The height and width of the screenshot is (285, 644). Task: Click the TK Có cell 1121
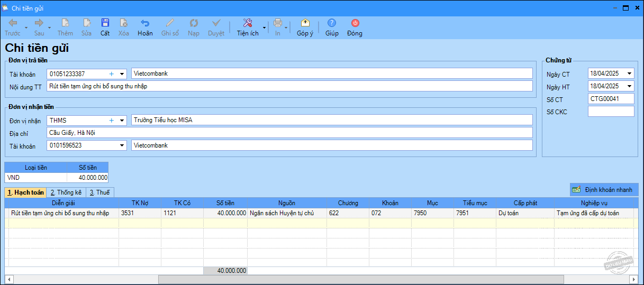(x=183, y=213)
